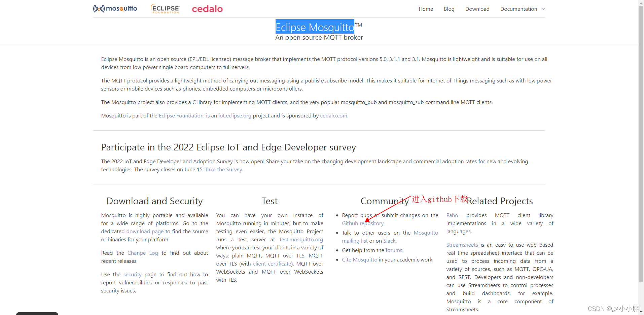Click the Test section heading
This screenshot has height=315, width=644.
point(270,201)
